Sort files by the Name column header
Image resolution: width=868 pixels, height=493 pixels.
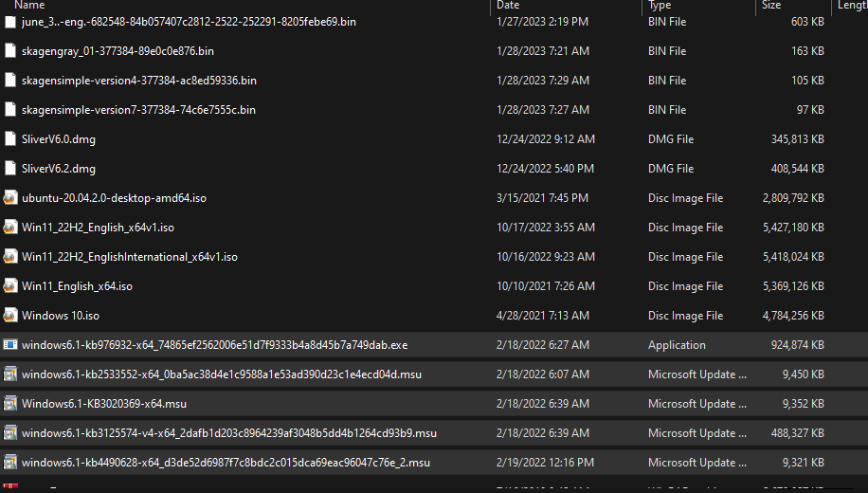pyautogui.click(x=29, y=5)
